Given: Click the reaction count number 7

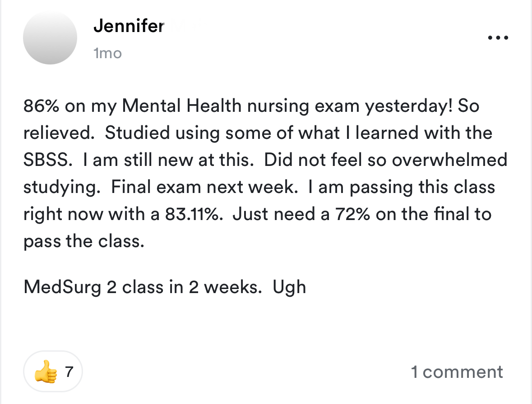Looking at the screenshot, I should tap(69, 372).
